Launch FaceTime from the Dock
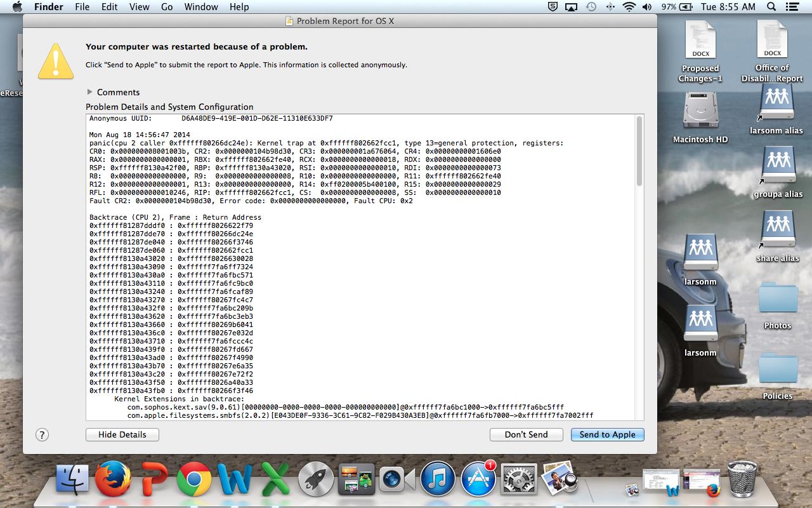The height and width of the screenshot is (508, 812). point(397,479)
